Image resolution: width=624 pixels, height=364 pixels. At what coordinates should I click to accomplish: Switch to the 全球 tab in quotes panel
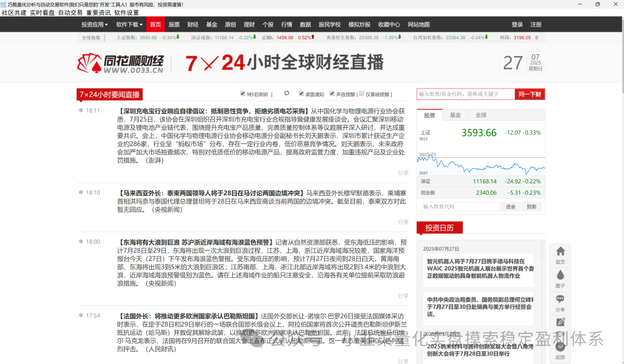click(481, 115)
